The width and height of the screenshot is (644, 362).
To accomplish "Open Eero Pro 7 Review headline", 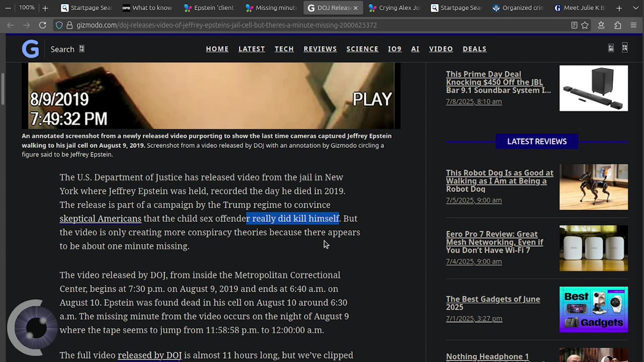I will (x=495, y=242).
